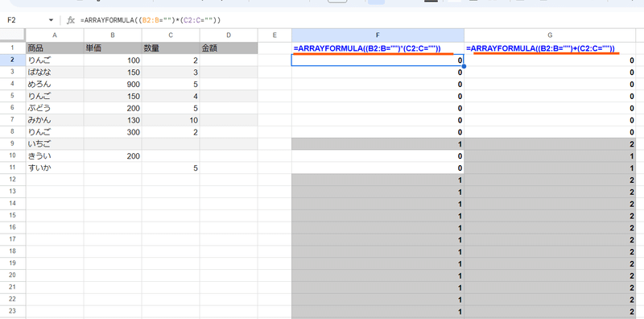Select cell A5 りんご in row 5
The image size is (644, 319).
coord(55,96)
